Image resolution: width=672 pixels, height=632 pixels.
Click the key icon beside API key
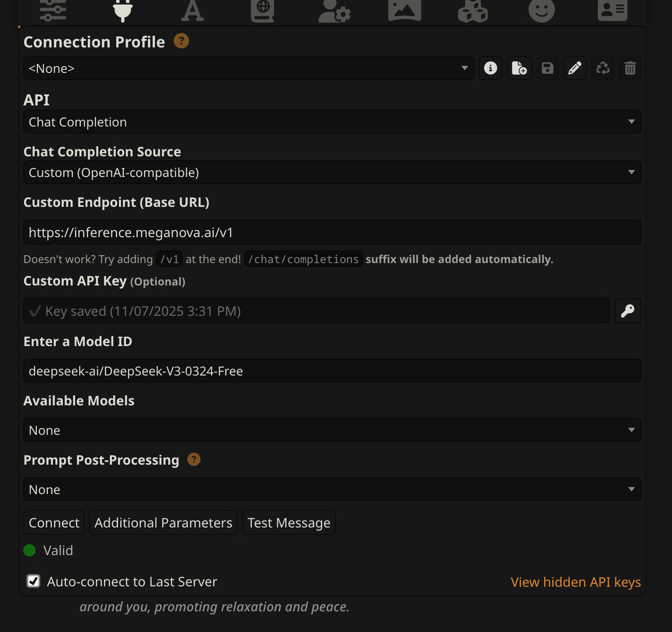click(628, 311)
